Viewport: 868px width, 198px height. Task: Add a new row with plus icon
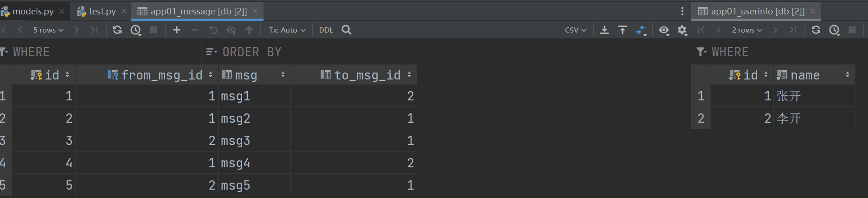pos(177,30)
